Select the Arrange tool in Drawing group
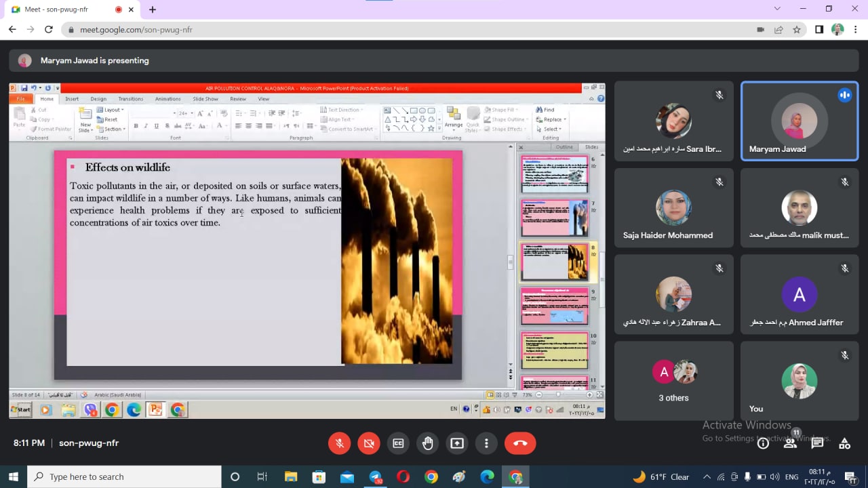Image resolution: width=868 pixels, height=488 pixels. tap(454, 123)
